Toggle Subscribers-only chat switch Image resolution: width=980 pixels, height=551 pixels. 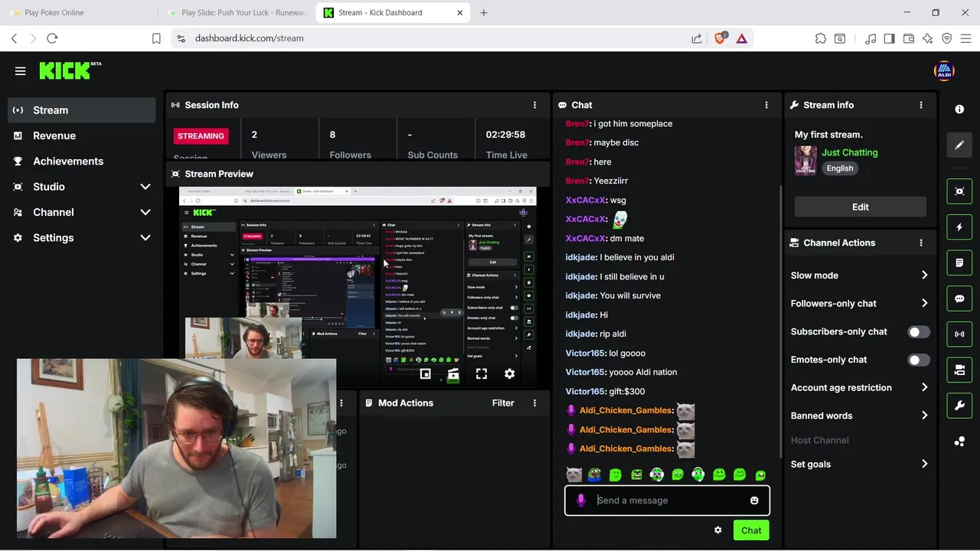point(918,331)
